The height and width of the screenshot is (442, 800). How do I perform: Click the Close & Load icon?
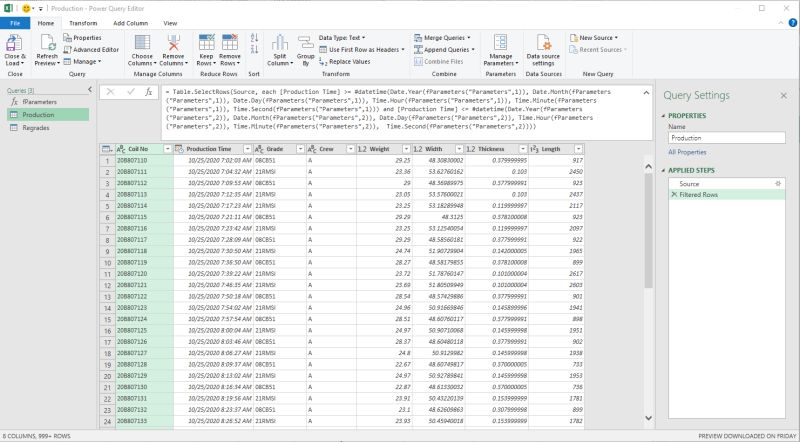click(x=14, y=44)
